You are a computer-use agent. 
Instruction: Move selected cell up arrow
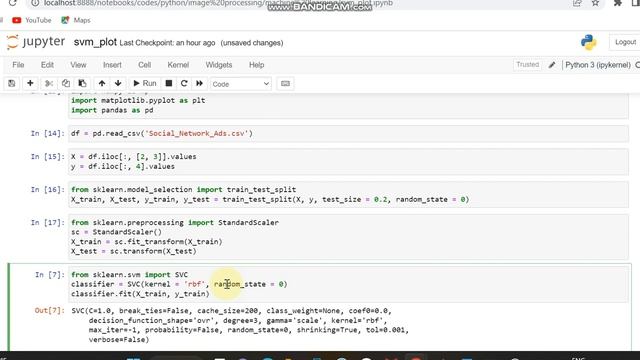point(102,83)
